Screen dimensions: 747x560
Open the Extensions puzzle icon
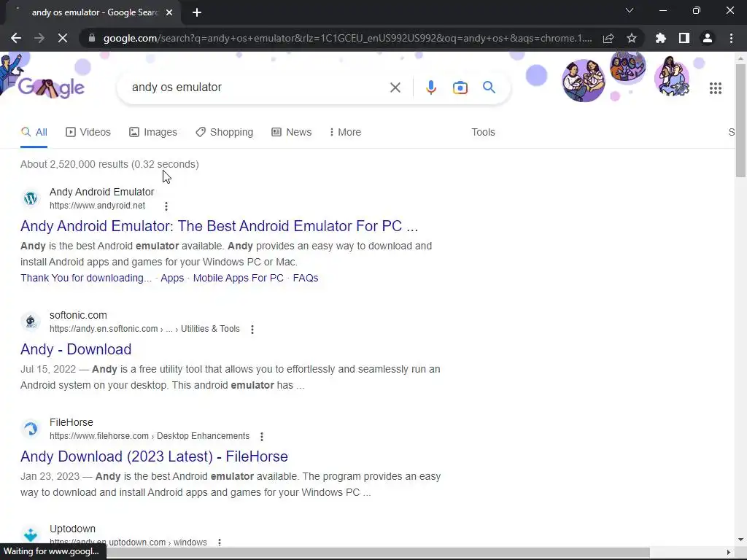coord(661,38)
